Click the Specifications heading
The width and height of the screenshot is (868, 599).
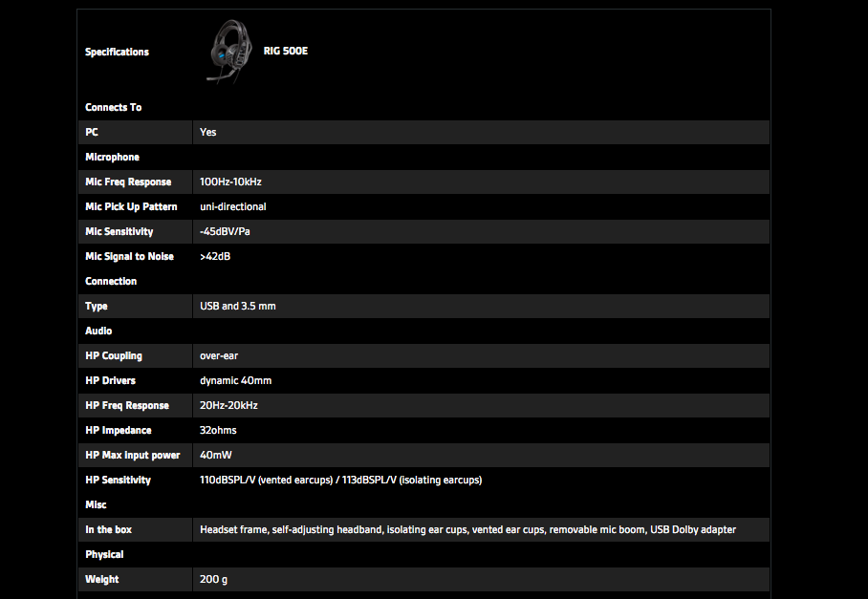coord(117,52)
